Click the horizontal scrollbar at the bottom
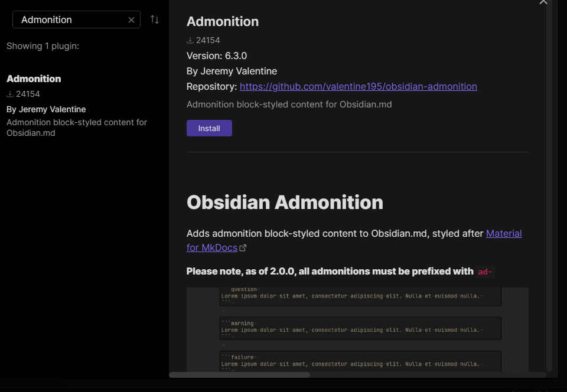The width and height of the screenshot is (567, 392). [x=239, y=374]
